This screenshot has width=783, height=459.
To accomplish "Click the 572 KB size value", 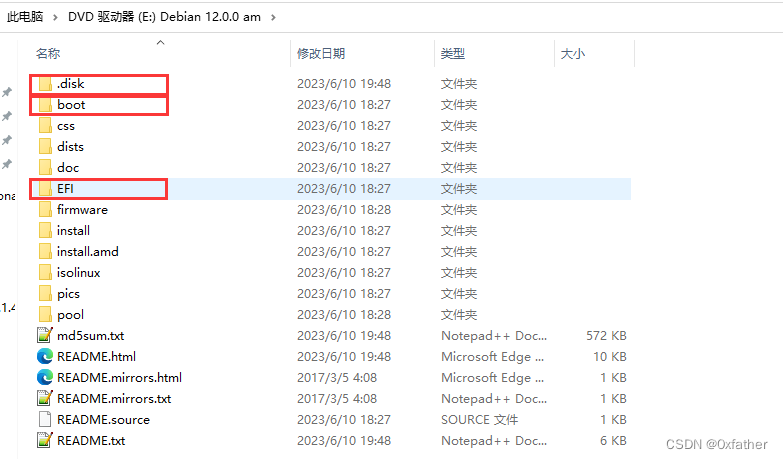I will [x=606, y=336].
